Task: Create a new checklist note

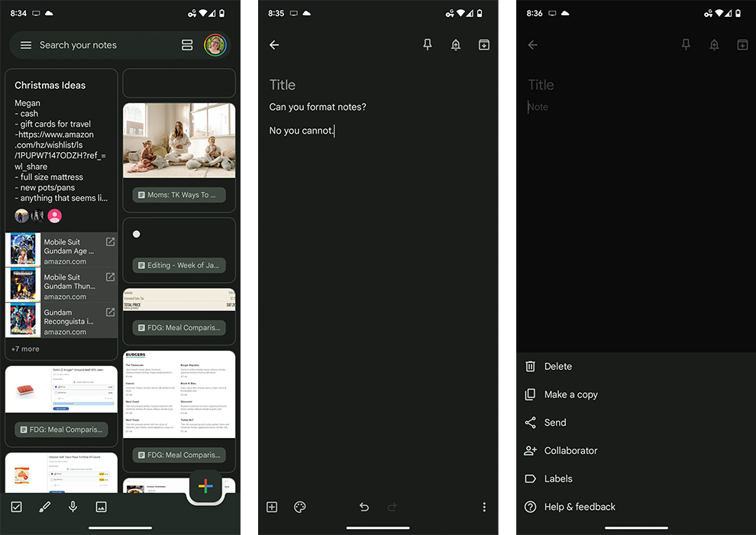Action: pos(16,506)
